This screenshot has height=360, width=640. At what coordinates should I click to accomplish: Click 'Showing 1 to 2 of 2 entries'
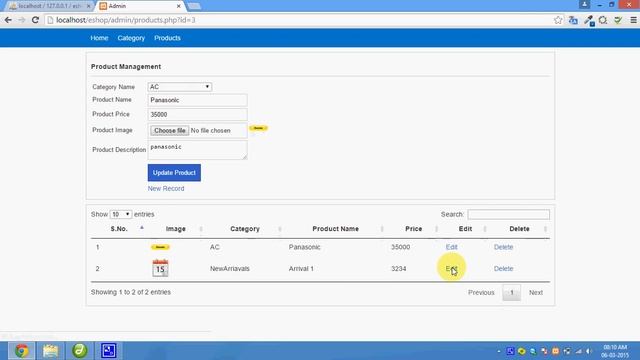(x=131, y=292)
